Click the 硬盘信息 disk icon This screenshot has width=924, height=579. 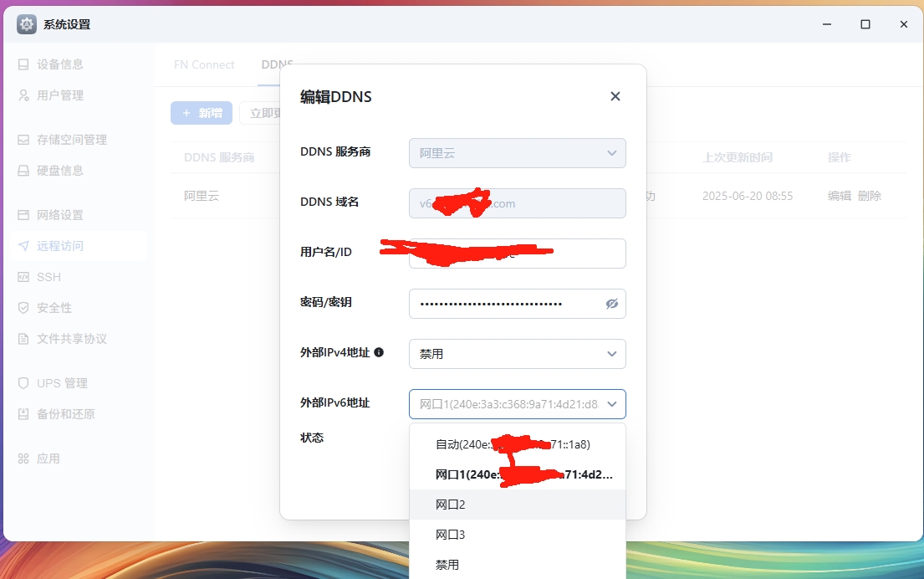(x=23, y=171)
